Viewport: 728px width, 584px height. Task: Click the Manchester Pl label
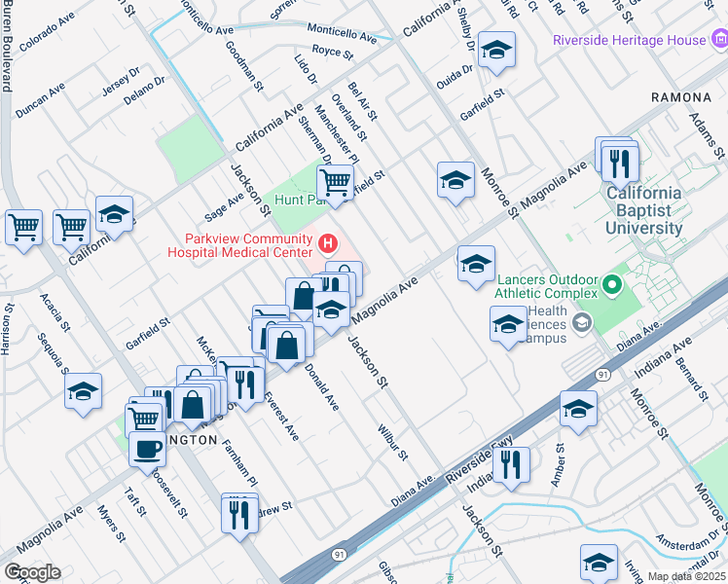click(337, 134)
